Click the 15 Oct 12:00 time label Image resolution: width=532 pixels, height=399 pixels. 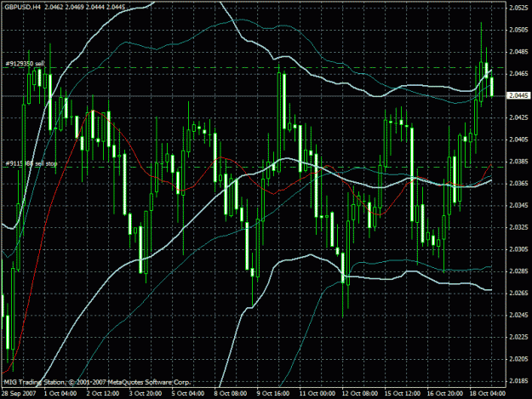(403, 394)
